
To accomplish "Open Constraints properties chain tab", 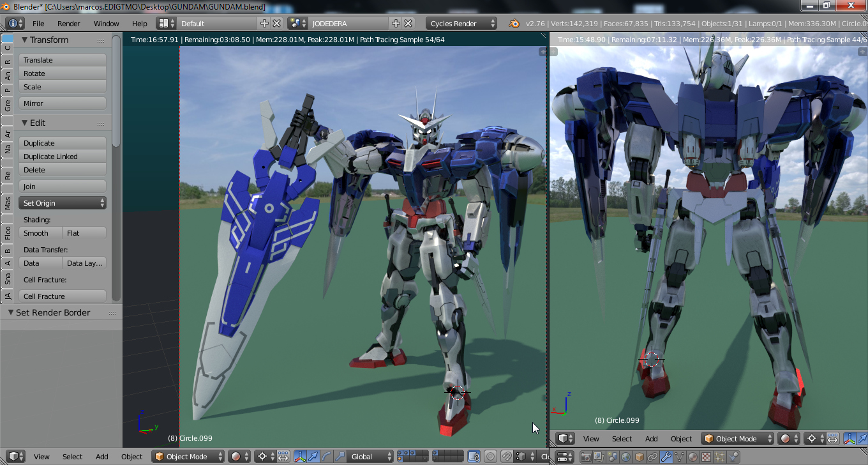I will pyautogui.click(x=653, y=457).
